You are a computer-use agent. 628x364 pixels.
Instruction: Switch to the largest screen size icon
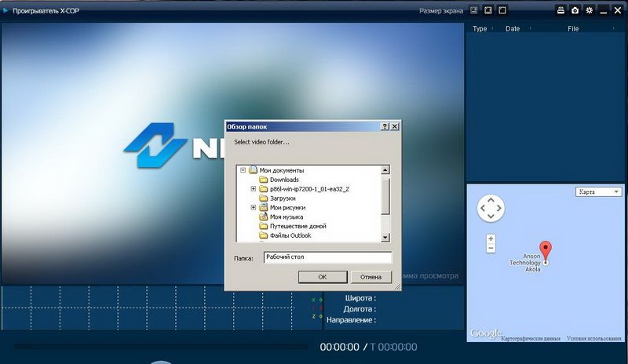tap(502, 10)
